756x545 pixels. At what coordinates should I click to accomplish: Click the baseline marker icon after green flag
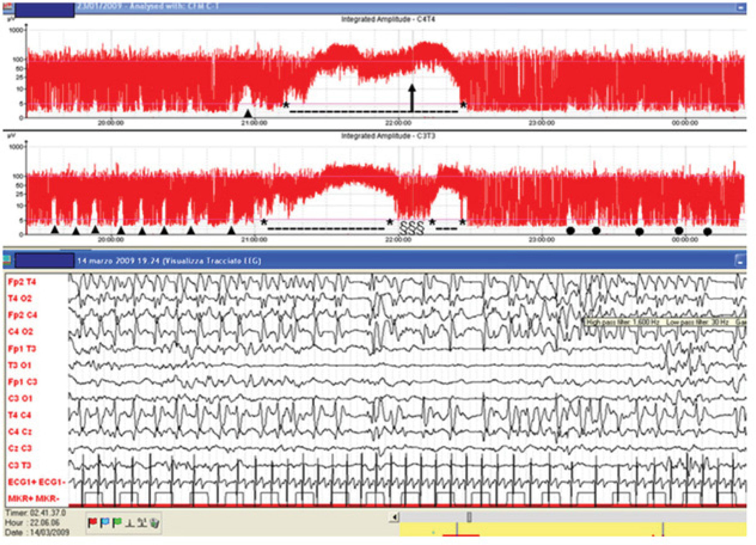click(x=130, y=523)
